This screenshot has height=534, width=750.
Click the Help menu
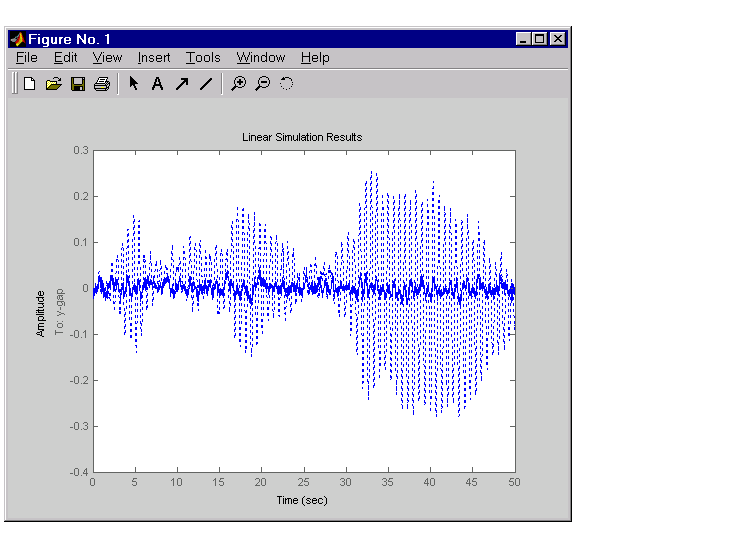315,58
